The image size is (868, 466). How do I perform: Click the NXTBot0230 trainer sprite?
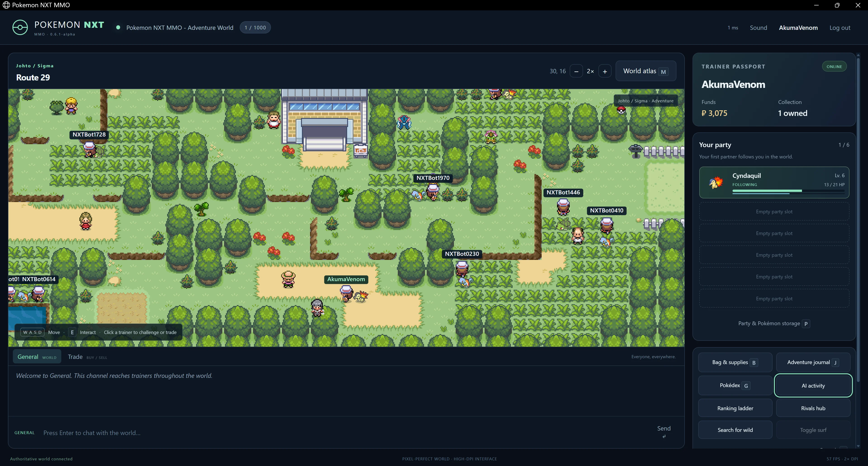tap(462, 269)
